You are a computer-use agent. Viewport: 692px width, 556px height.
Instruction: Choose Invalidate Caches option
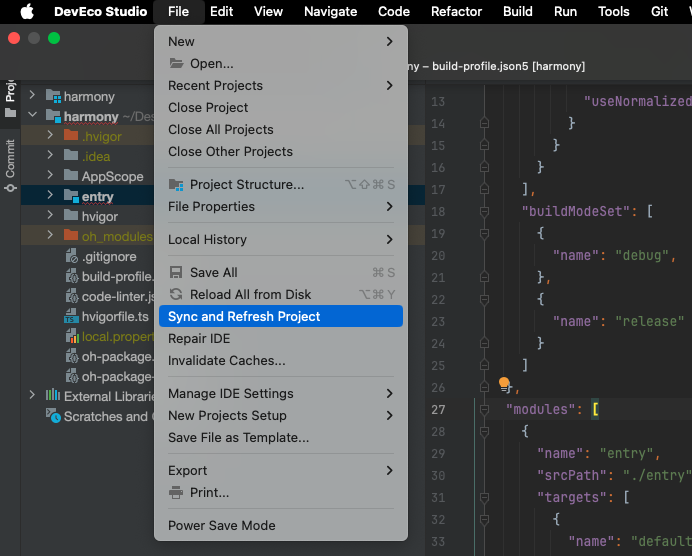pyautogui.click(x=226, y=361)
